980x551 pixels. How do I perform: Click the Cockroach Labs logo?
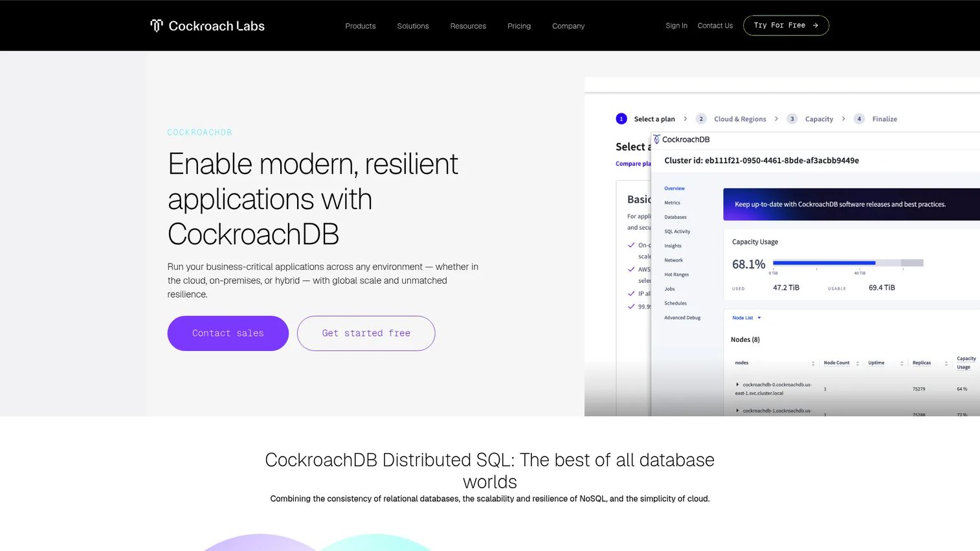(x=207, y=26)
